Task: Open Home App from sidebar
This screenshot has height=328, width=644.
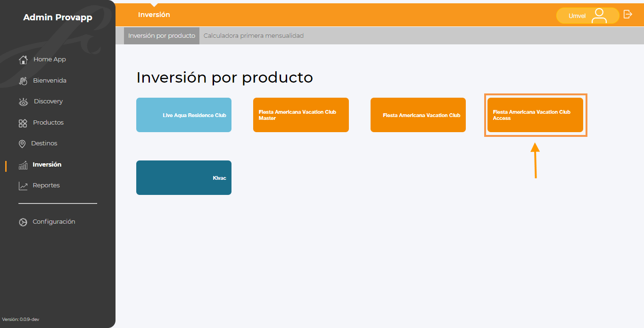Action: 50,59
